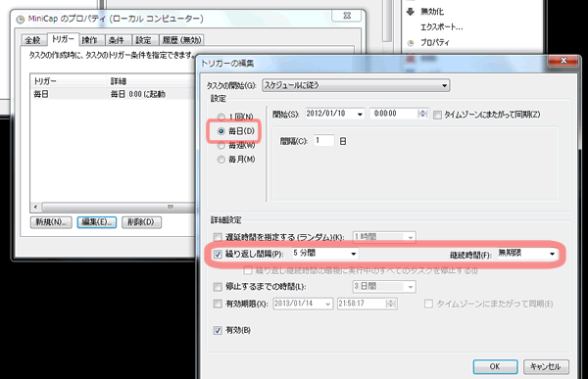The image size is (588, 379).
Task: Click the 新規(N)... button
Action: (x=51, y=222)
